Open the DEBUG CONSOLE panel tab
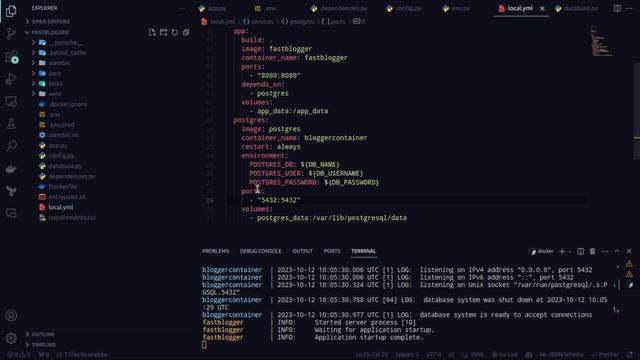 pyautogui.click(x=260, y=251)
